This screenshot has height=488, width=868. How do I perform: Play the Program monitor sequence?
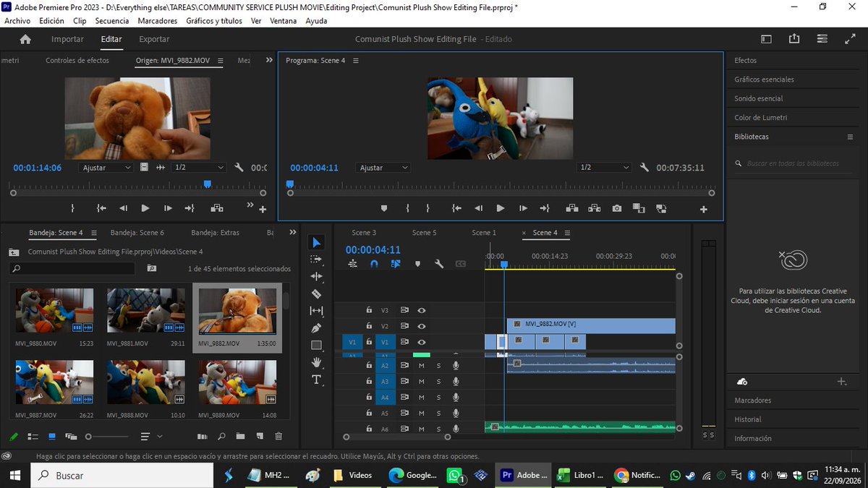click(501, 208)
